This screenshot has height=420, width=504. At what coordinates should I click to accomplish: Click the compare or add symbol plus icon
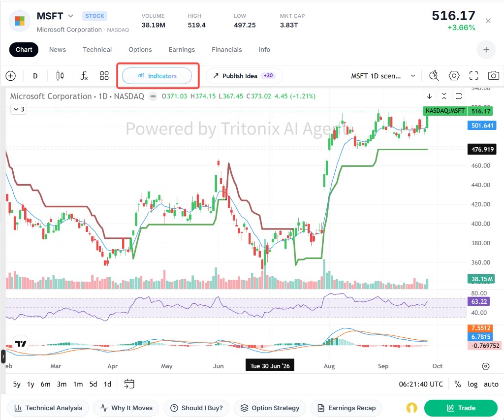tap(11, 76)
